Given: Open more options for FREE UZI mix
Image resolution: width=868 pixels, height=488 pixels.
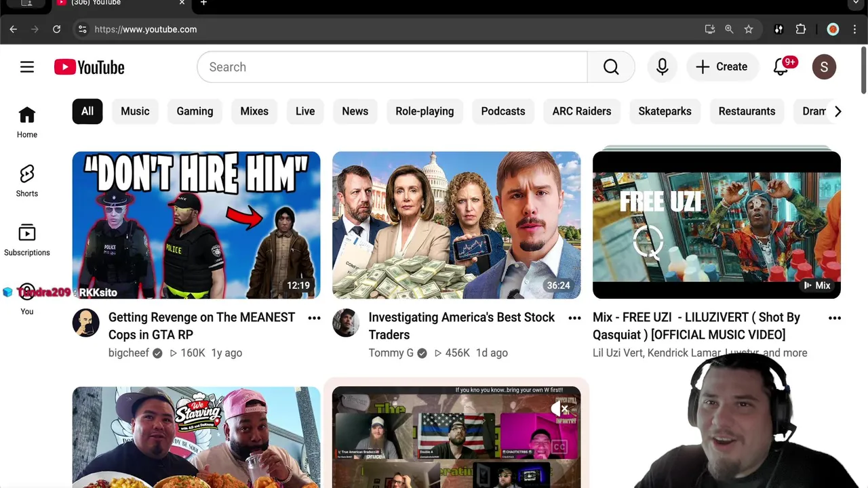Looking at the screenshot, I should 835,318.
